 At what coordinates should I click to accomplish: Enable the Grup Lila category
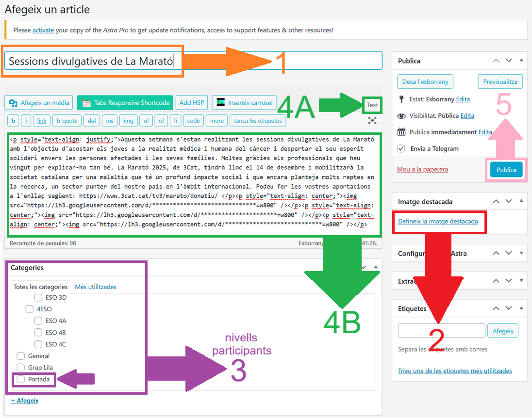pos(21,368)
